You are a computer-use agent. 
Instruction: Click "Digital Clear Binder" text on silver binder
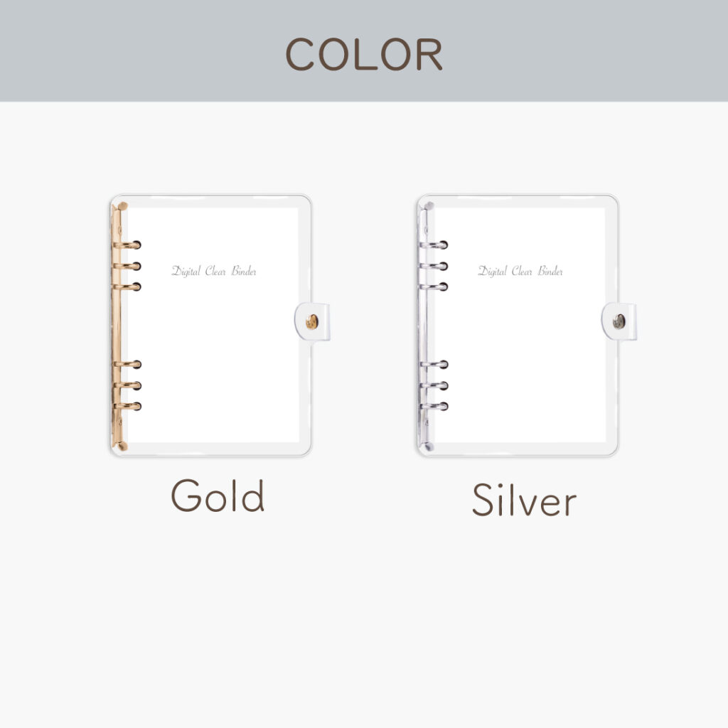pos(520,271)
